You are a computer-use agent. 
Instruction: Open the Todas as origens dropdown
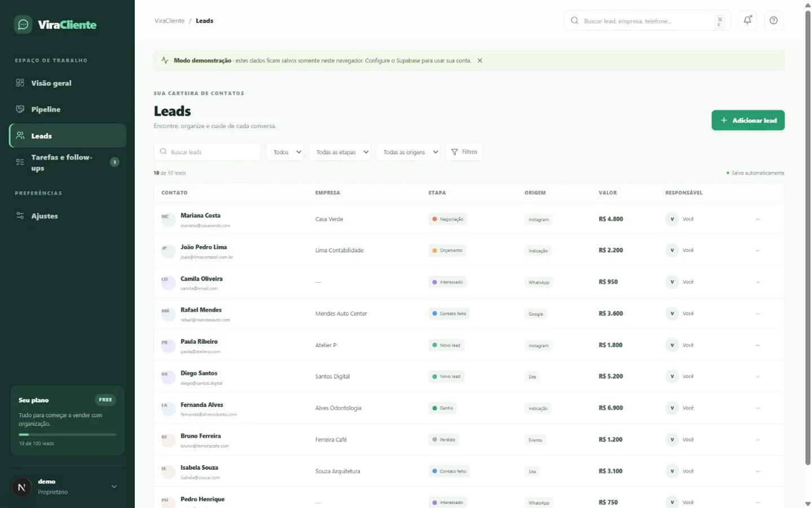tap(408, 152)
